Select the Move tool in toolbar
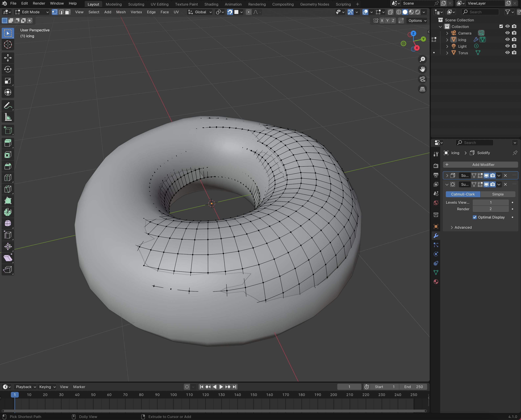The height and width of the screenshot is (420, 521). [x=8, y=58]
